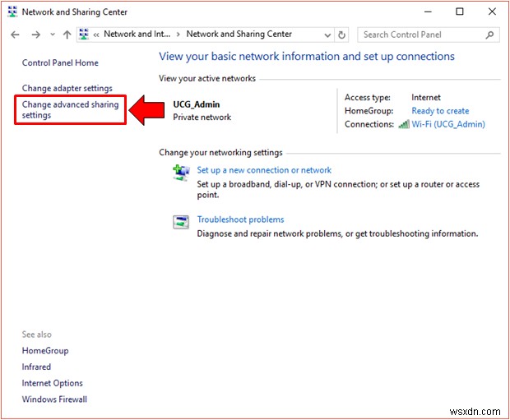Click the 'Network and Sharing Center' breadcrumb
The height and width of the screenshot is (420, 510).
click(239, 35)
